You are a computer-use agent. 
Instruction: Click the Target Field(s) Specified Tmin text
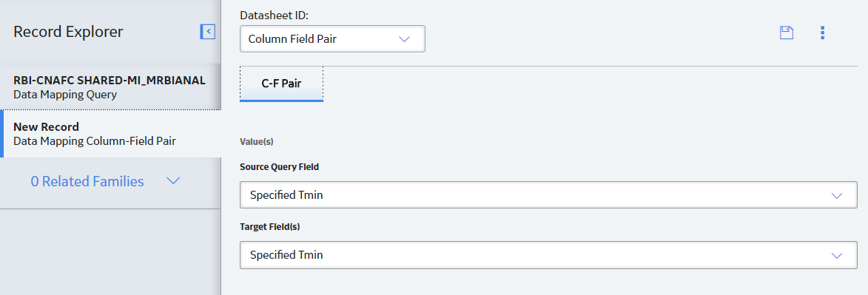click(286, 255)
